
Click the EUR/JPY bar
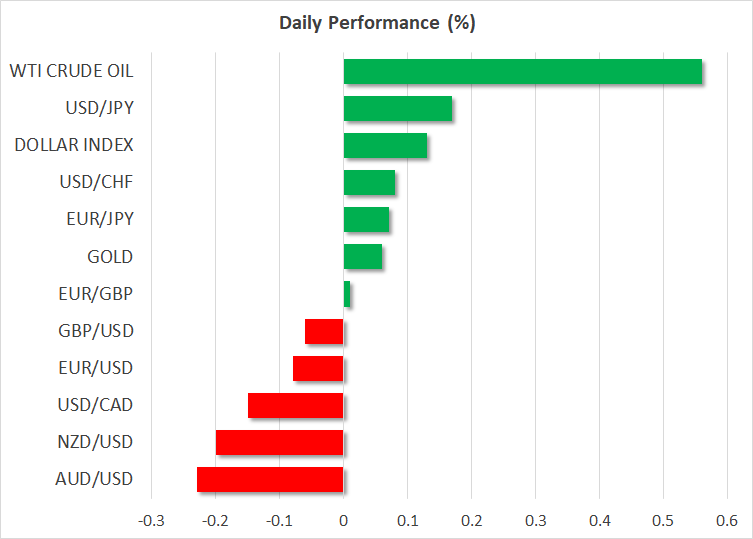point(366,220)
